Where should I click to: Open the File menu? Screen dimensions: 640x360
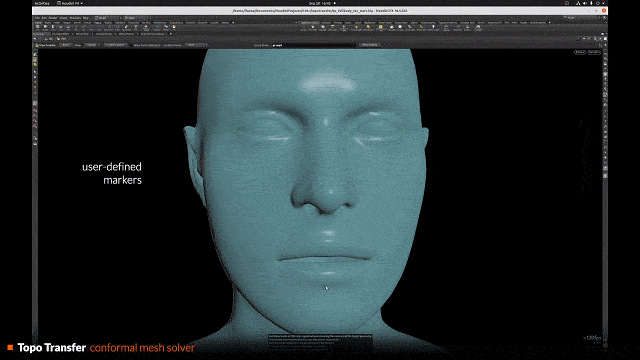37,18
